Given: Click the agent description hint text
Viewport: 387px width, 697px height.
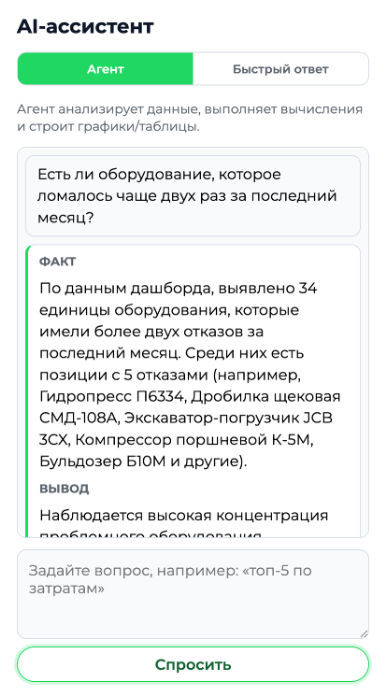Looking at the screenshot, I should pyautogui.click(x=190, y=118).
